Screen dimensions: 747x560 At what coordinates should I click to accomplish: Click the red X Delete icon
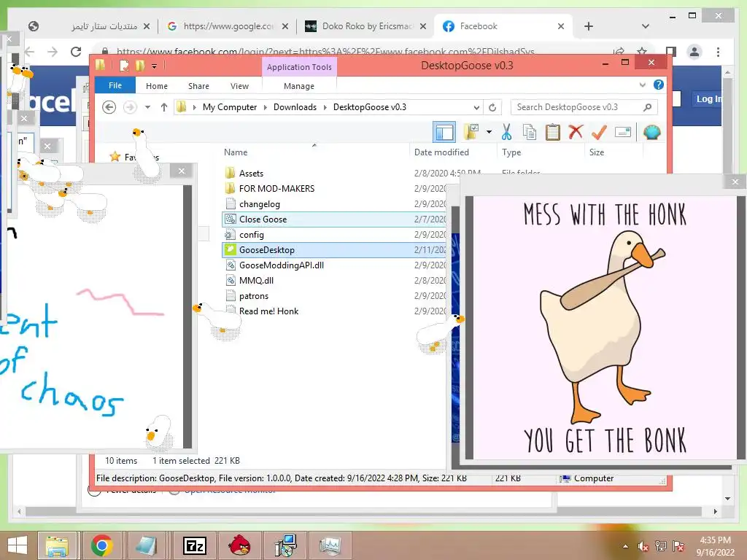click(576, 131)
